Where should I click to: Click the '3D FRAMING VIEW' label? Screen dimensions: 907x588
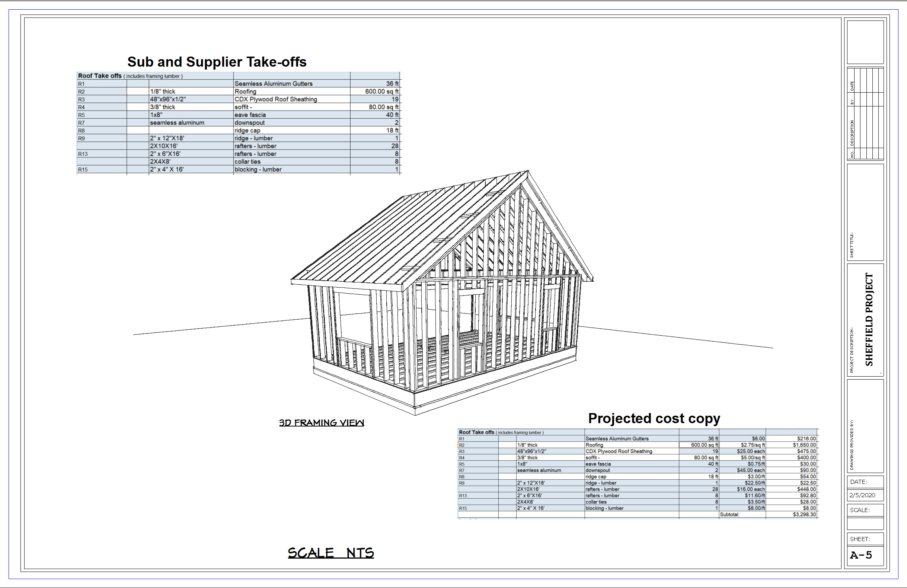click(321, 423)
